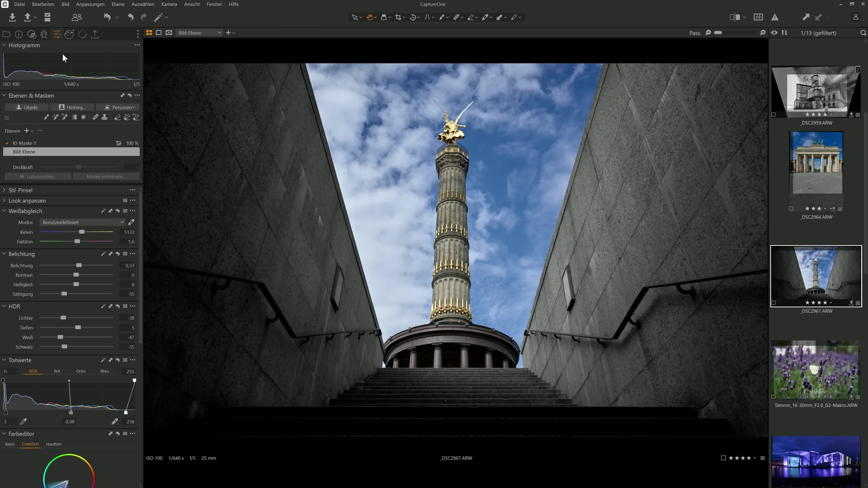Pick white balance with eyedropper
The height and width of the screenshot is (488, 868).
(x=131, y=222)
